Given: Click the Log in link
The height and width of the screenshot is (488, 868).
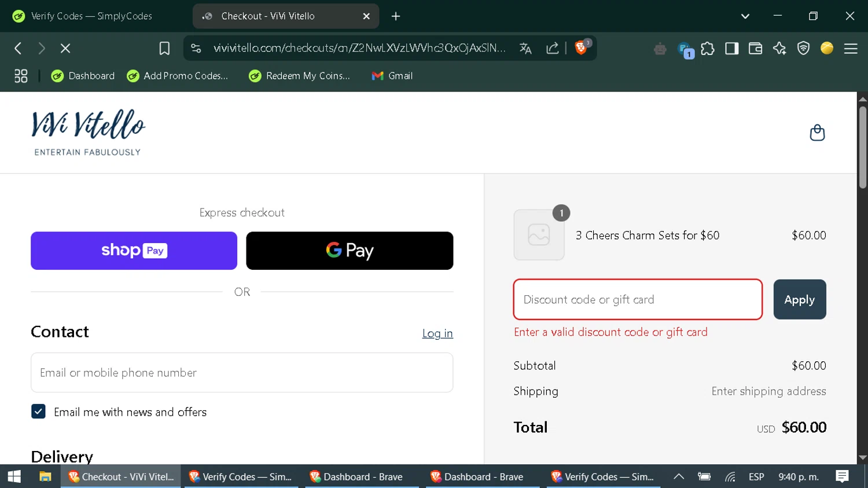Looking at the screenshot, I should [x=437, y=333].
